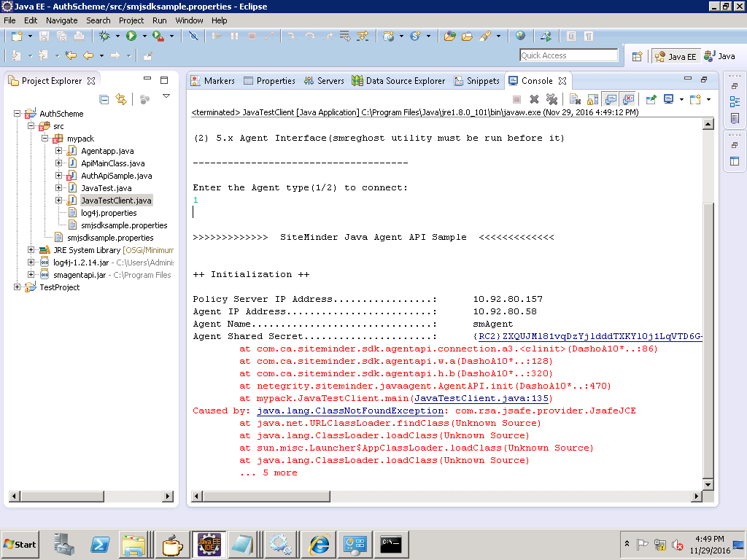Click the RC2 shared secret link
Viewport: 747px width, 560px height.
pos(590,336)
